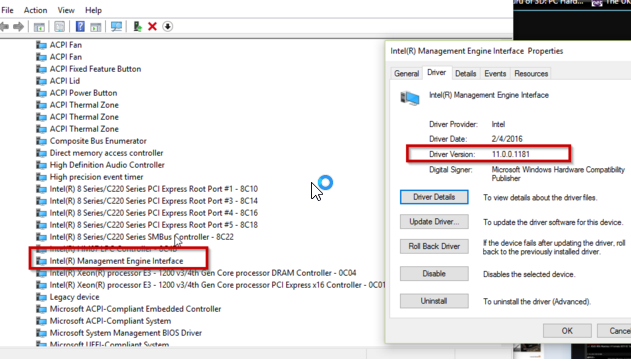
Task: Click the Digital Signer publisher text
Action: (x=558, y=174)
